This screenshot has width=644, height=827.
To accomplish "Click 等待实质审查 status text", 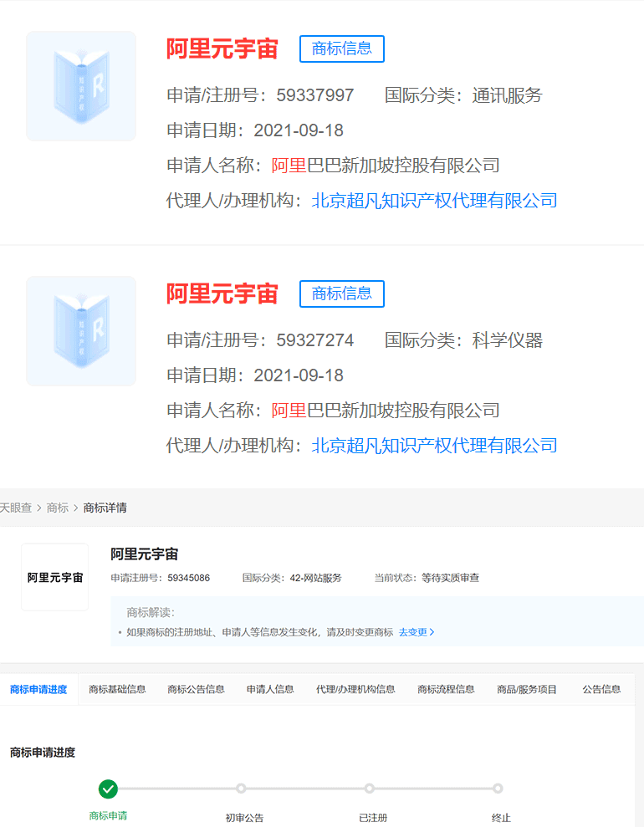I will pyautogui.click(x=451, y=578).
